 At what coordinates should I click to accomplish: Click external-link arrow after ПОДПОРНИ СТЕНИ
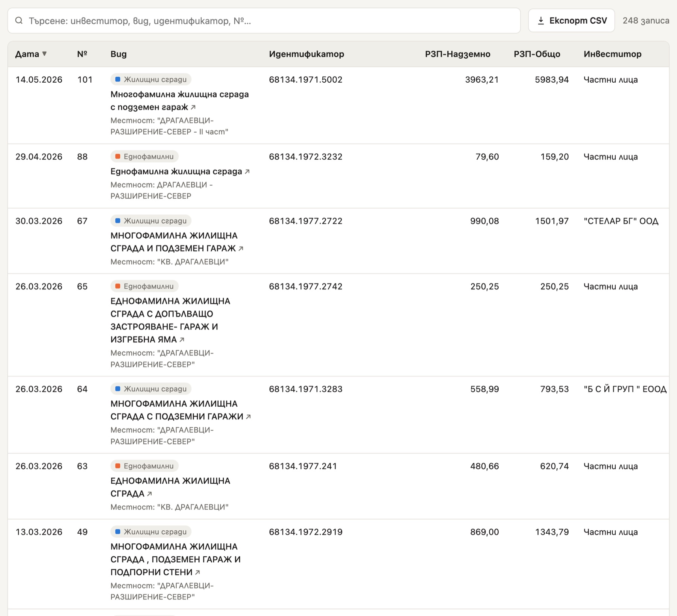(x=197, y=572)
